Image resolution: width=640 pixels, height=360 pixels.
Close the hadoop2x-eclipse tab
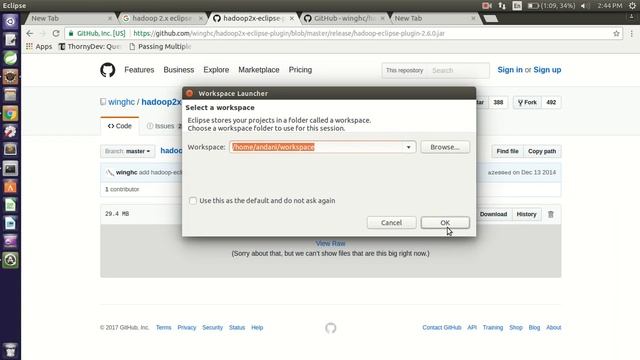tap(292, 18)
